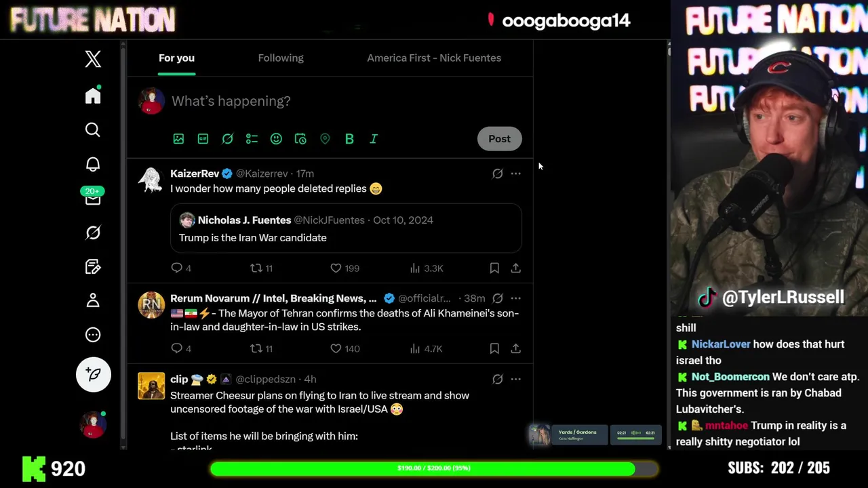Click the timeline scrollbar beside sidebar
This screenshot has width=868, height=488.
123,244
